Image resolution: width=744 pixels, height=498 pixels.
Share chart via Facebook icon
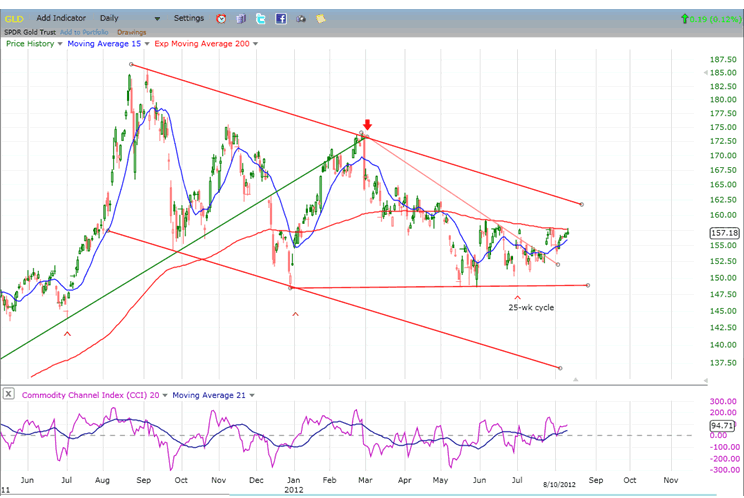click(x=280, y=18)
